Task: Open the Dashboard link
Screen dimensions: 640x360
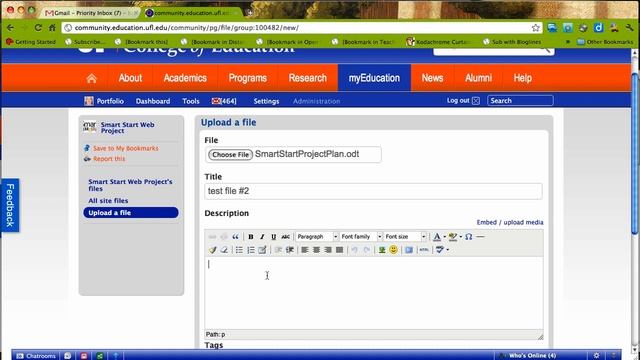Action: point(153,101)
